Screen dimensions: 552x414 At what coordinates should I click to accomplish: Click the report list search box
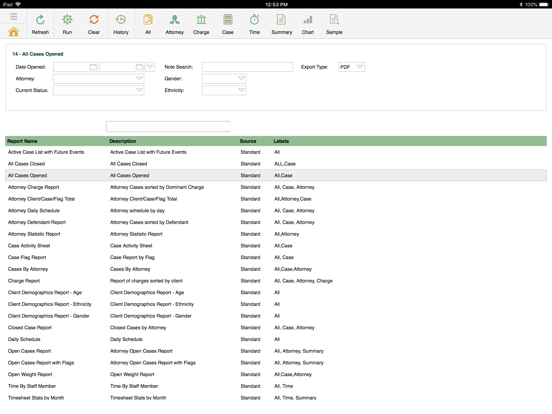tap(168, 126)
